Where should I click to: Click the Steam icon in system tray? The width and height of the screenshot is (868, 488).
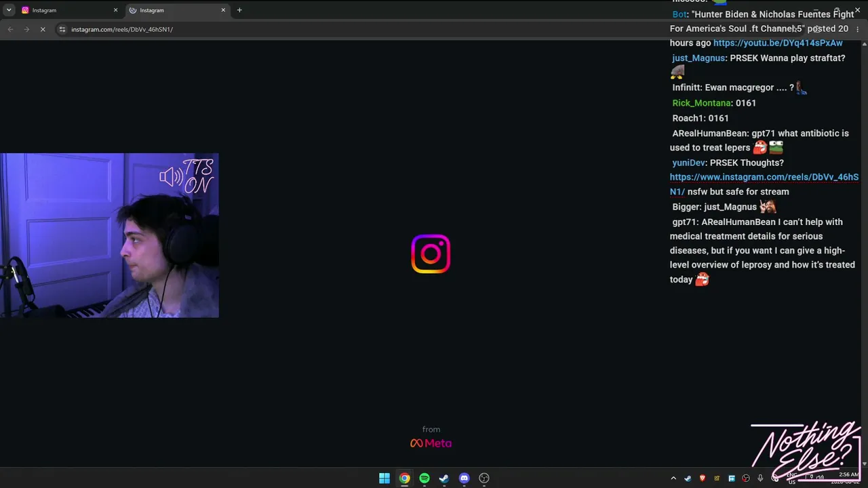[x=688, y=479]
